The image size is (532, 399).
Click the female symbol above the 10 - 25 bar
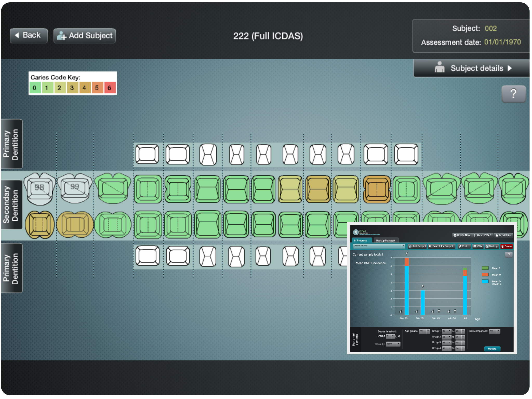pos(407,254)
